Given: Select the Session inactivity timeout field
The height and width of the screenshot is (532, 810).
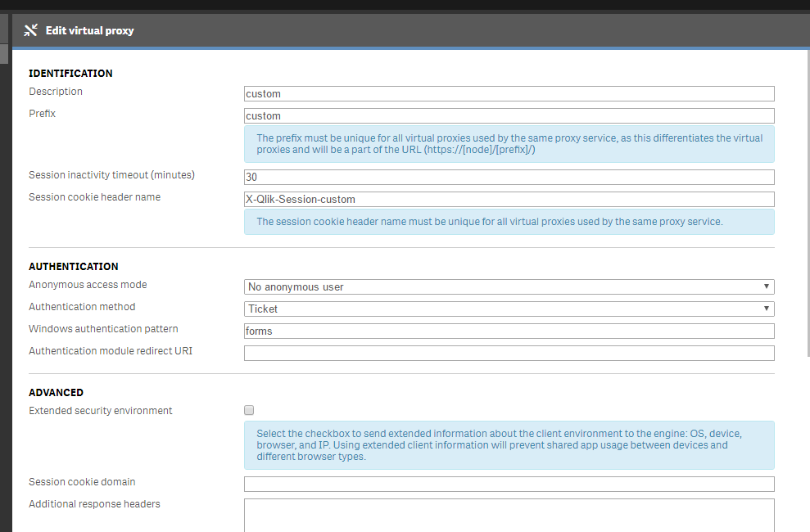Looking at the screenshot, I should point(509,177).
